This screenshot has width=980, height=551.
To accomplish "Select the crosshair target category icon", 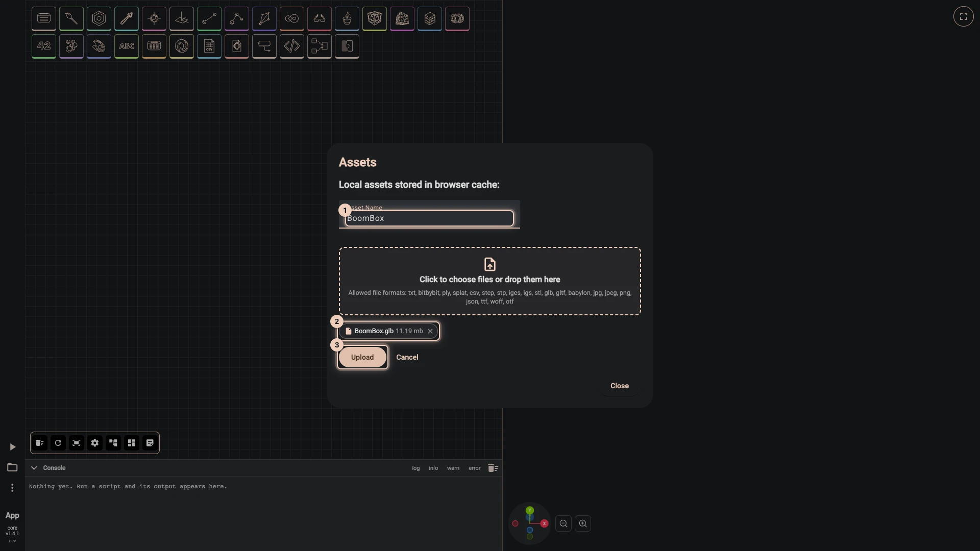I will tap(154, 19).
